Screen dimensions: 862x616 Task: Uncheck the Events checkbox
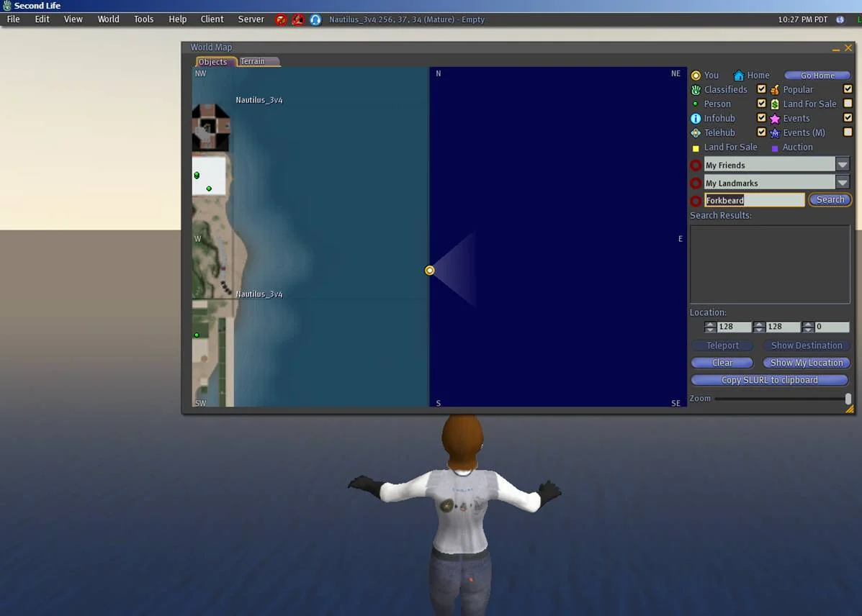click(848, 117)
